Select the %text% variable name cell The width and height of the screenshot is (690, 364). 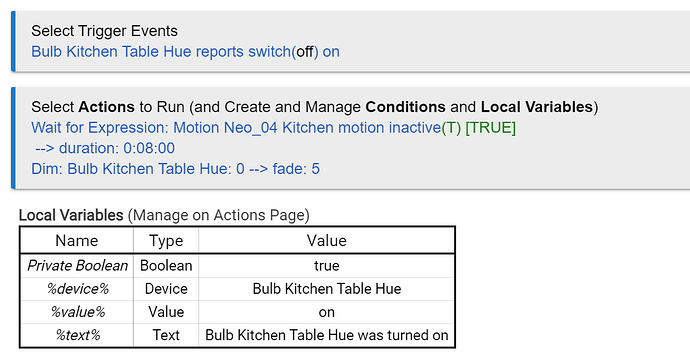pos(77,335)
